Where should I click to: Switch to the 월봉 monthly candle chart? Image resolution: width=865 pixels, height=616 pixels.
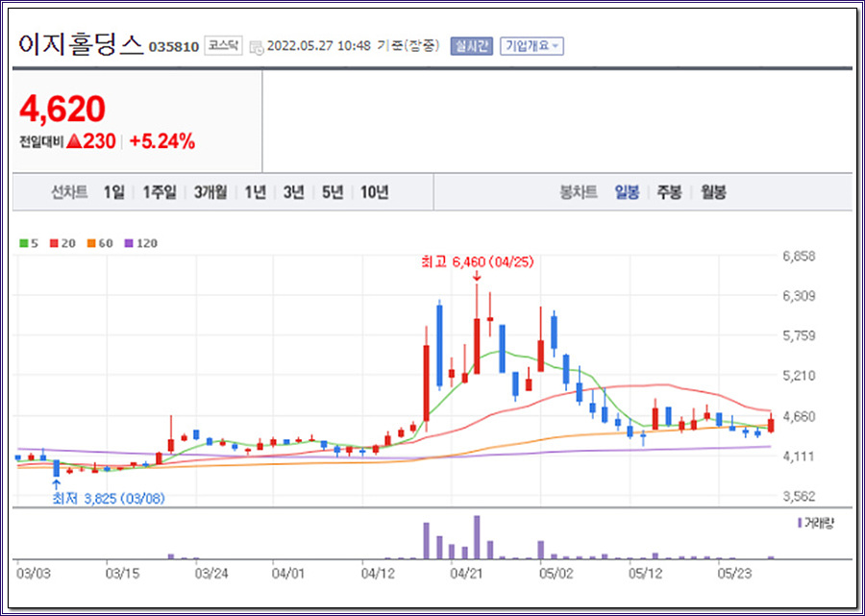[713, 192]
